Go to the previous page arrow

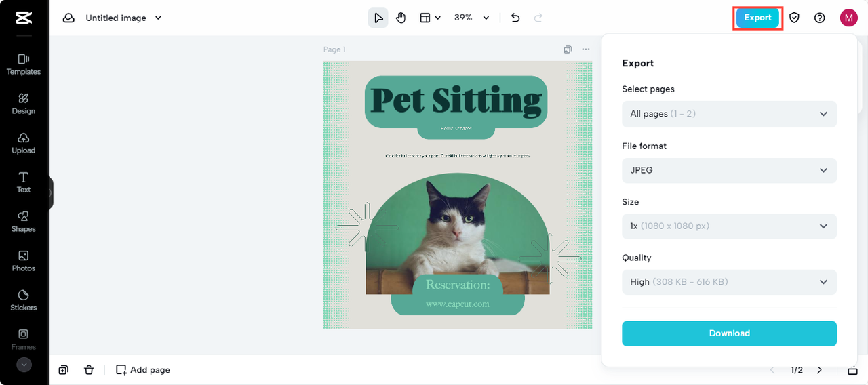click(x=772, y=370)
